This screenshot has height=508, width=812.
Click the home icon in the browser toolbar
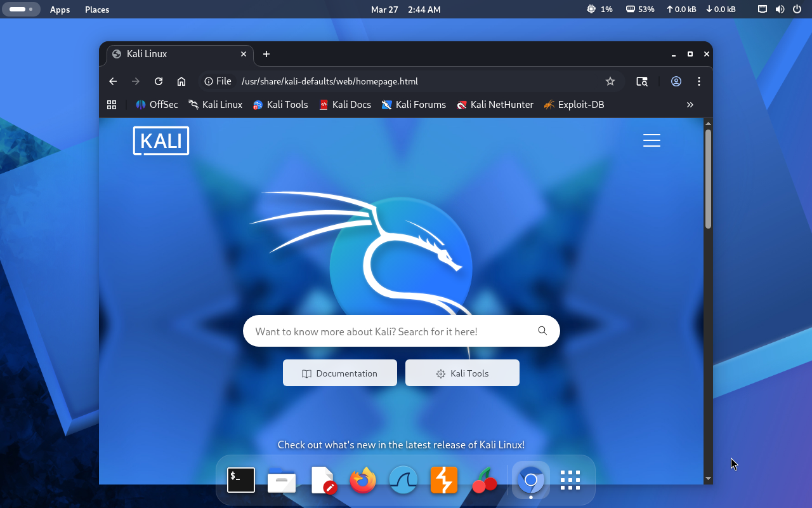coord(181,81)
